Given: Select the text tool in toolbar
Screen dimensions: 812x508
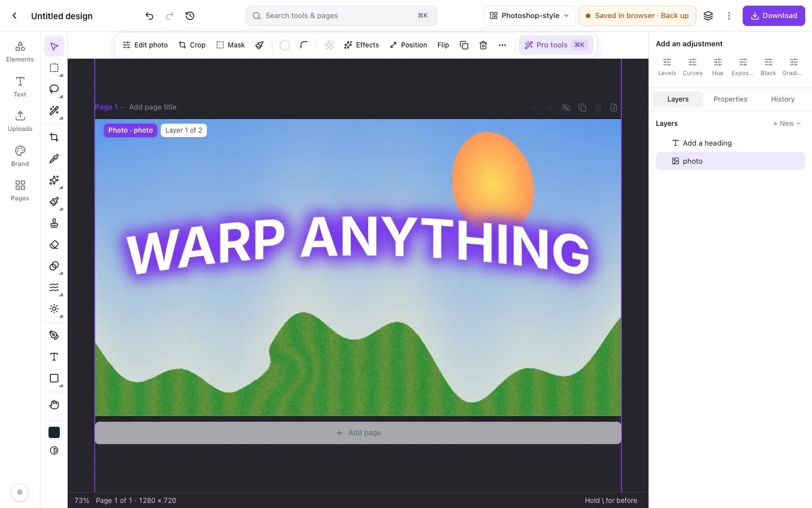Looking at the screenshot, I should [x=54, y=357].
